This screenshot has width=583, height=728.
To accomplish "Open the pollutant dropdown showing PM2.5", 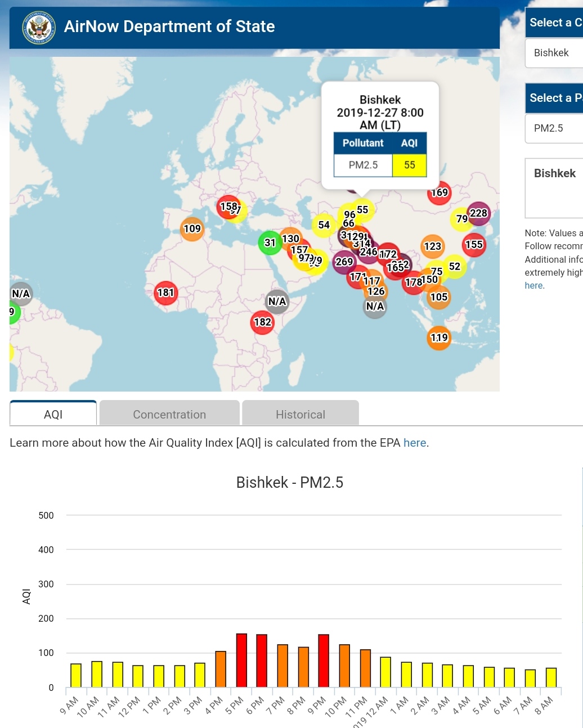I will pyautogui.click(x=554, y=128).
